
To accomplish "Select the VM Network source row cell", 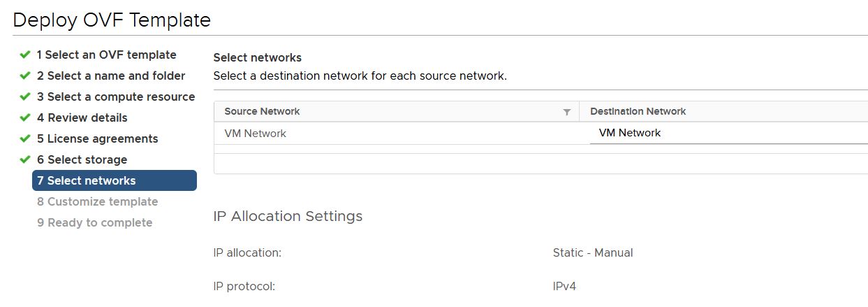I will click(256, 133).
